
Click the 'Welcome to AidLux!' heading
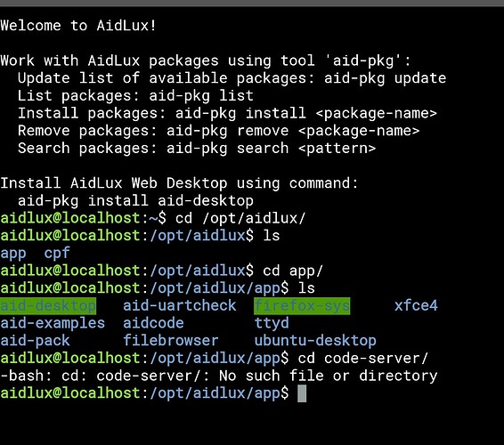[x=78, y=26]
